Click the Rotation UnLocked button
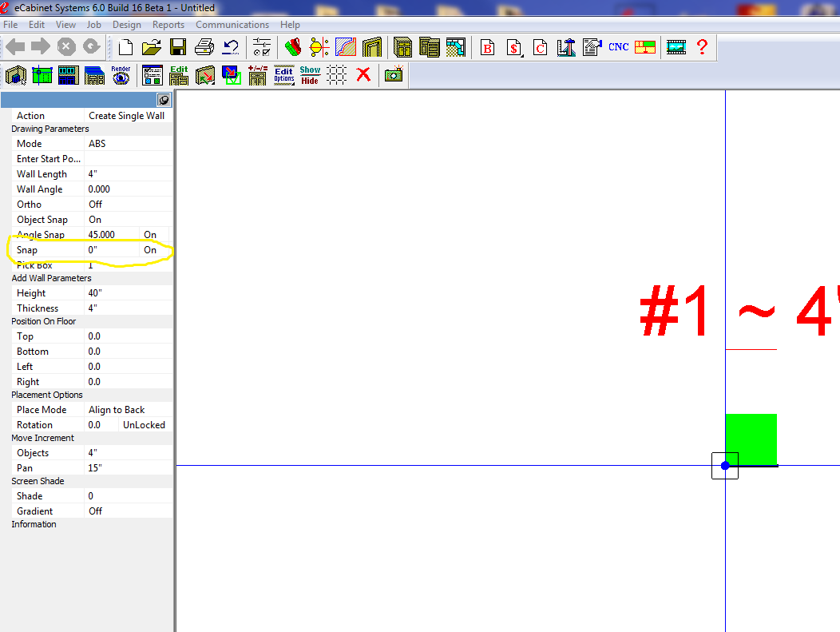The width and height of the screenshot is (840, 632). click(145, 425)
